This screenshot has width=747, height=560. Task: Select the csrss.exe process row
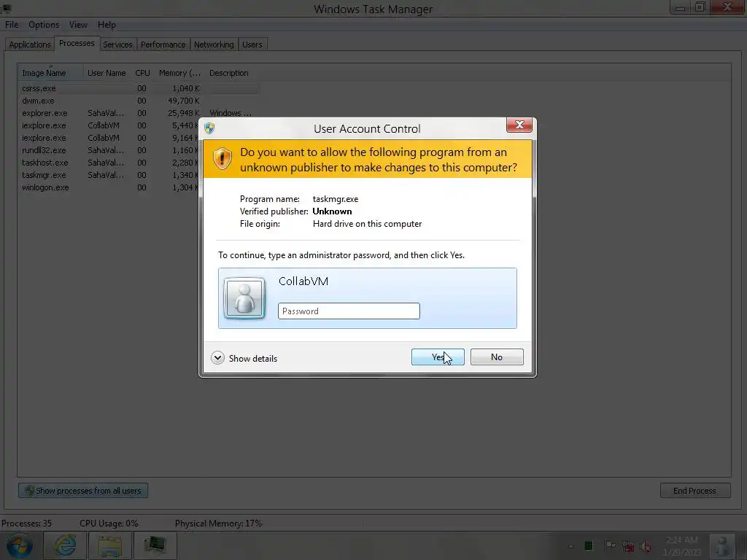139,88
